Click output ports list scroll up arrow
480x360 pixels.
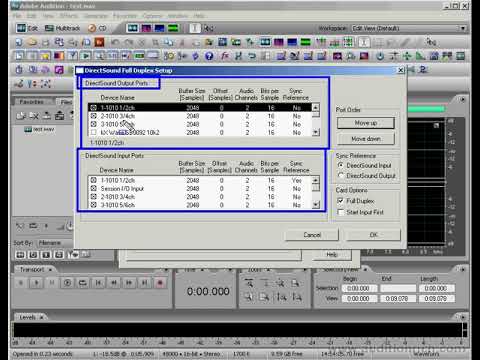click(315, 107)
